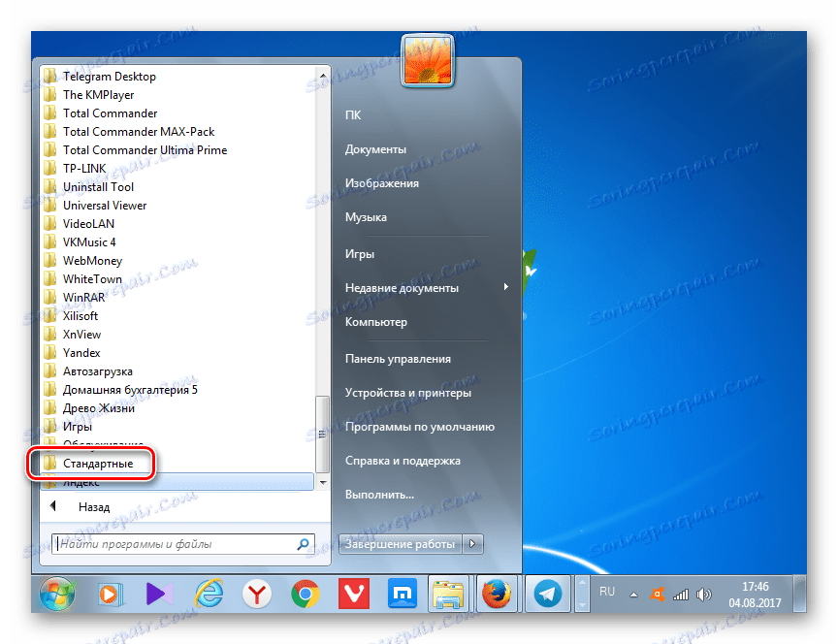Viewport: 838px width, 644px height.
Task: Open Google Chrome from the taskbar
Action: (x=304, y=593)
